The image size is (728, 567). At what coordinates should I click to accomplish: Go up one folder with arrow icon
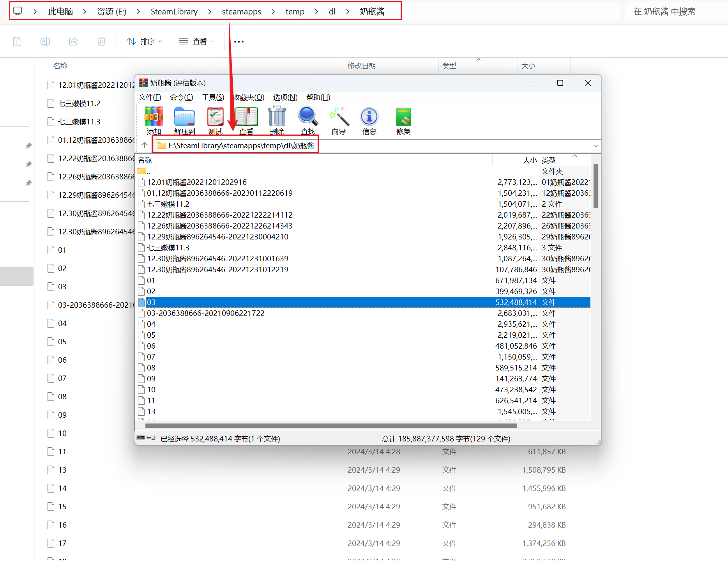click(145, 145)
